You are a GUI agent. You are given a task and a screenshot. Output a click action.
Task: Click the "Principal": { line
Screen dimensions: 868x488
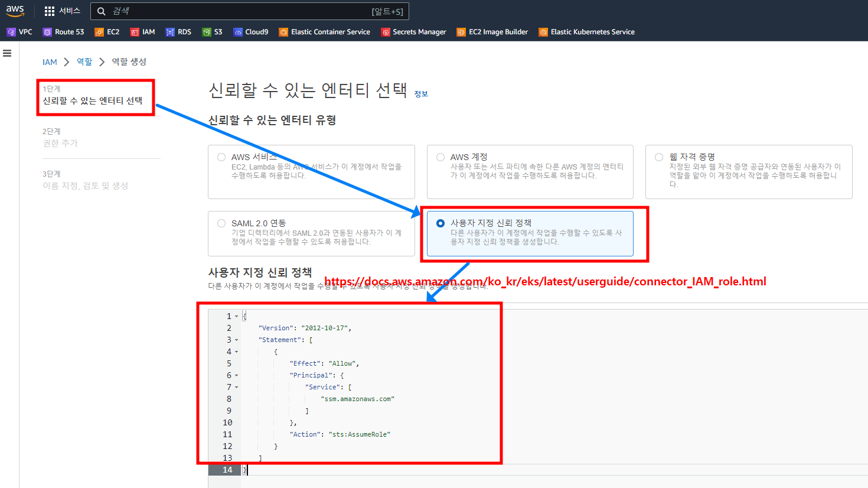pos(316,375)
